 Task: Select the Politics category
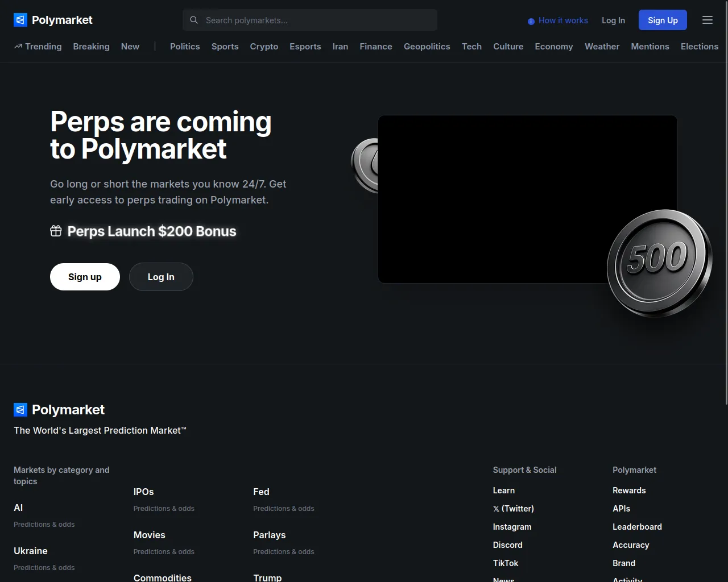(185, 47)
